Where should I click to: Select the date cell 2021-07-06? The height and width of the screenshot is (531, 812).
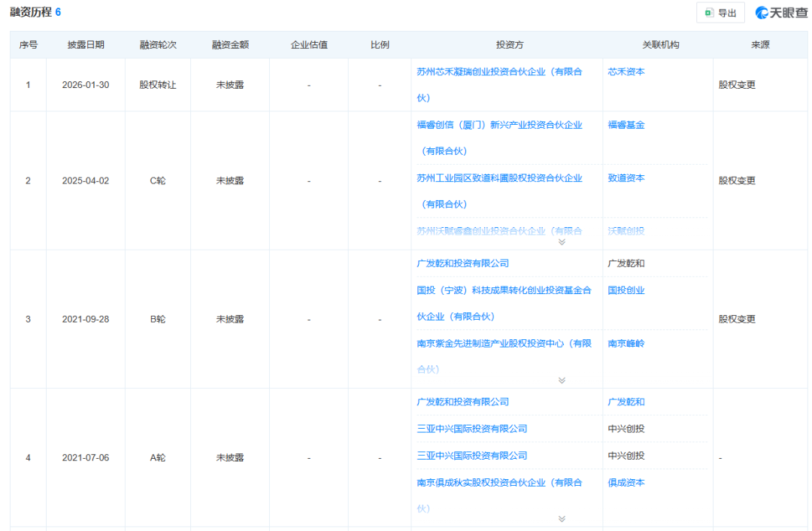(x=86, y=457)
